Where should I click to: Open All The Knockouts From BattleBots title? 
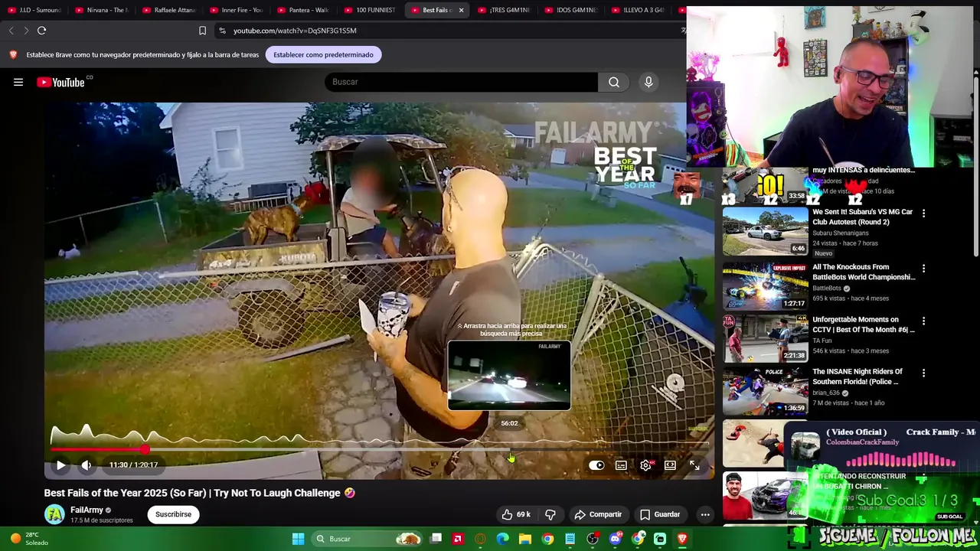864,272
